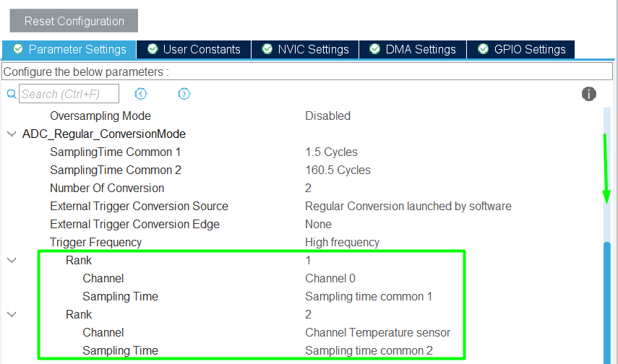
Task: Click GPIO Settings green check icon
Action: (x=483, y=49)
